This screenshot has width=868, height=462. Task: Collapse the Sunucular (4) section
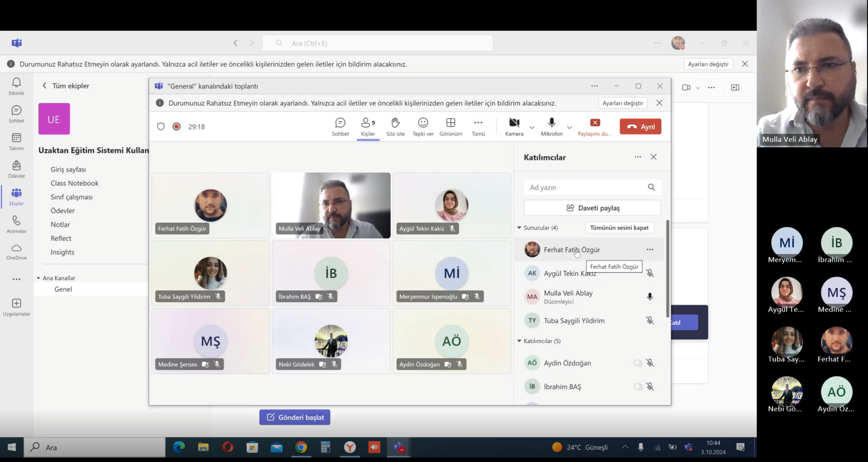click(519, 228)
